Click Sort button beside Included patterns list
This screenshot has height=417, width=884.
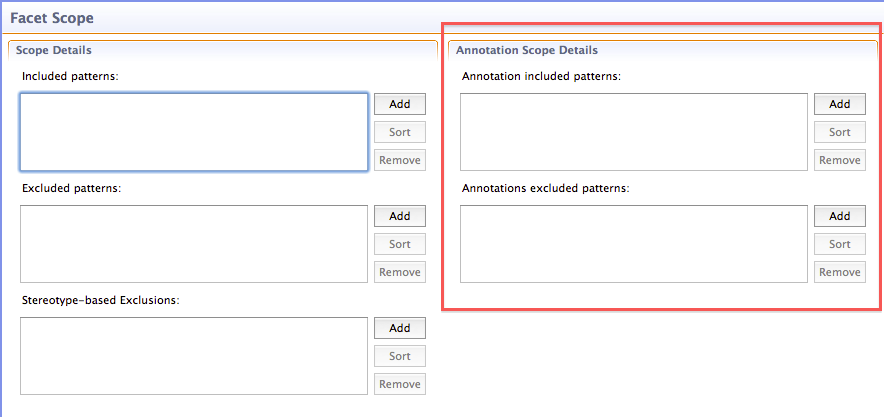(400, 132)
